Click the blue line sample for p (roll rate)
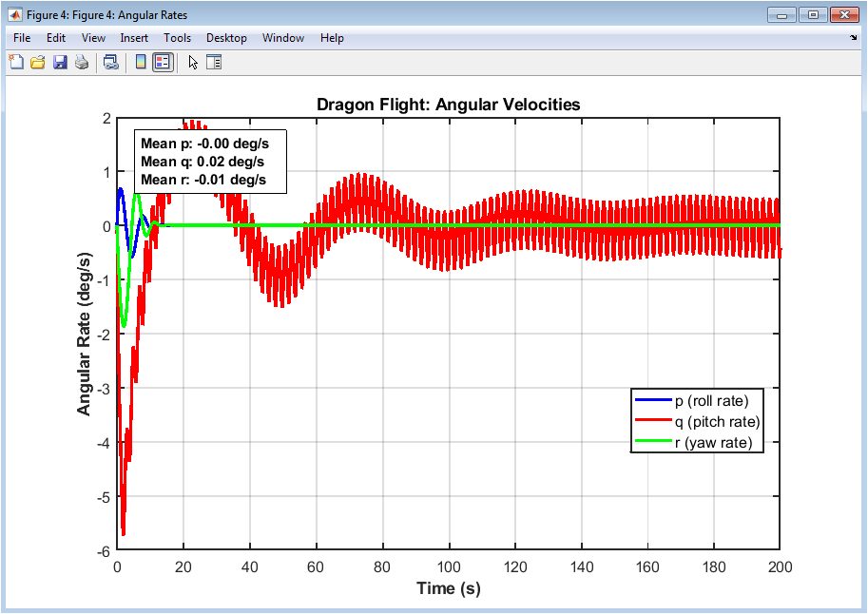Screen dimensions: 868x614 coord(653,400)
